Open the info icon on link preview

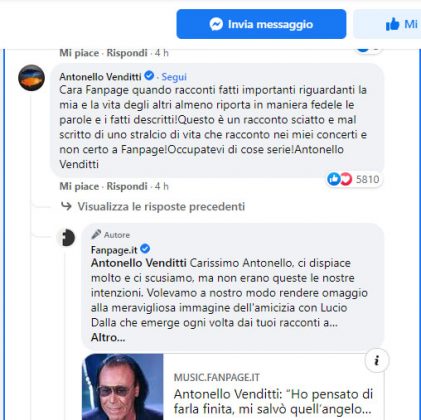[x=377, y=360]
